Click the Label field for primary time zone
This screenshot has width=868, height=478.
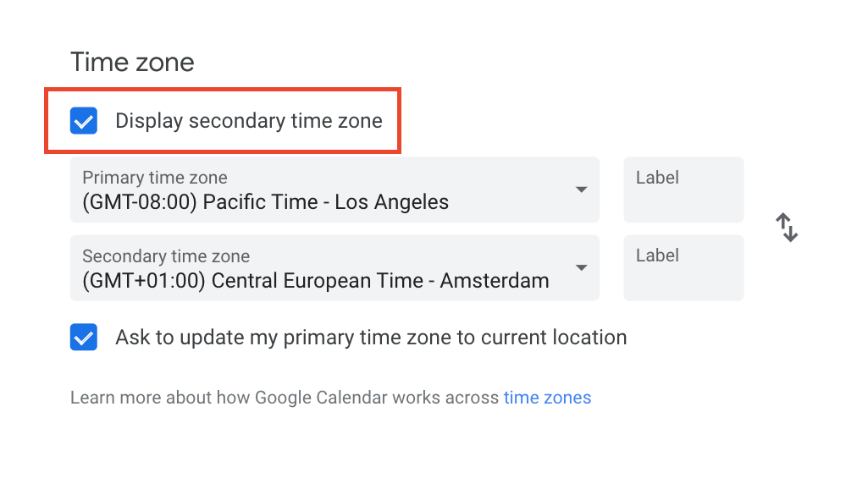[x=683, y=190]
